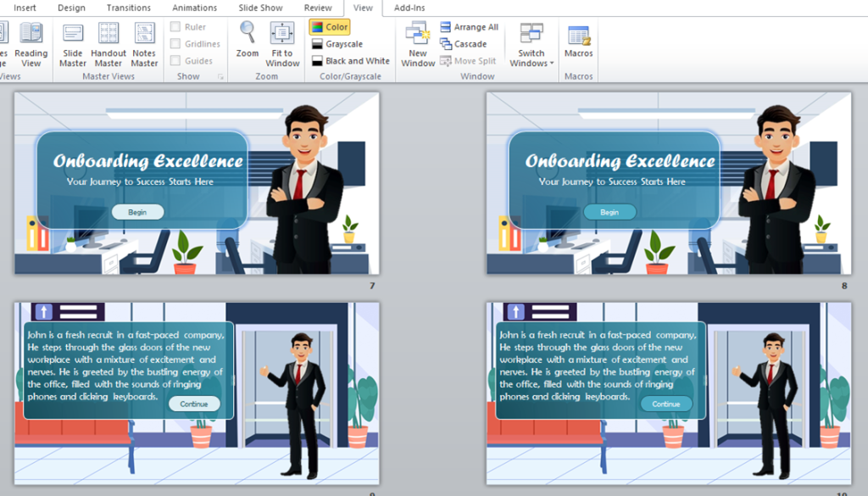The height and width of the screenshot is (496, 868).
Task: Open the Transitions ribbon tab
Action: [x=129, y=8]
